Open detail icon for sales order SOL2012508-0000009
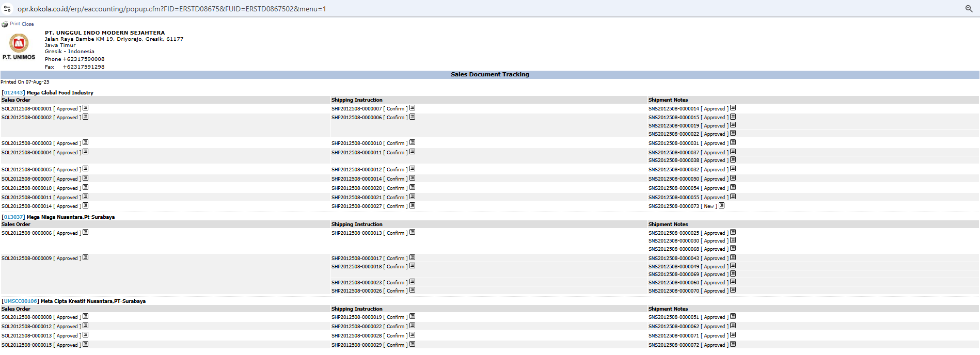Screen dimensions: 980x355 point(86,258)
